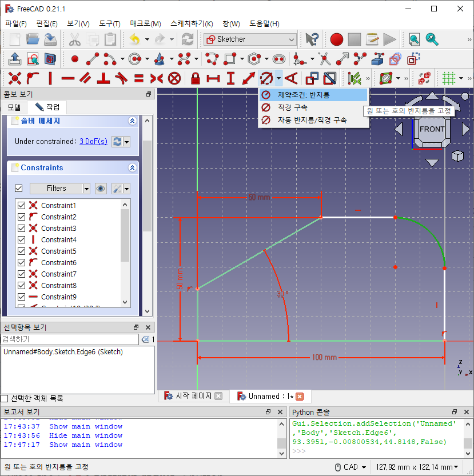Toggle constraint visibility eye button
Screen dimensions: 474x476
tap(101, 189)
